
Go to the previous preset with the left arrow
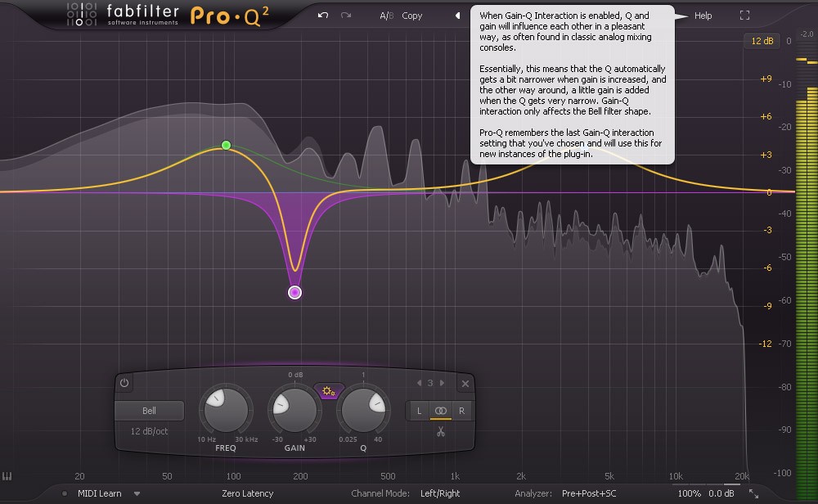pos(457,16)
